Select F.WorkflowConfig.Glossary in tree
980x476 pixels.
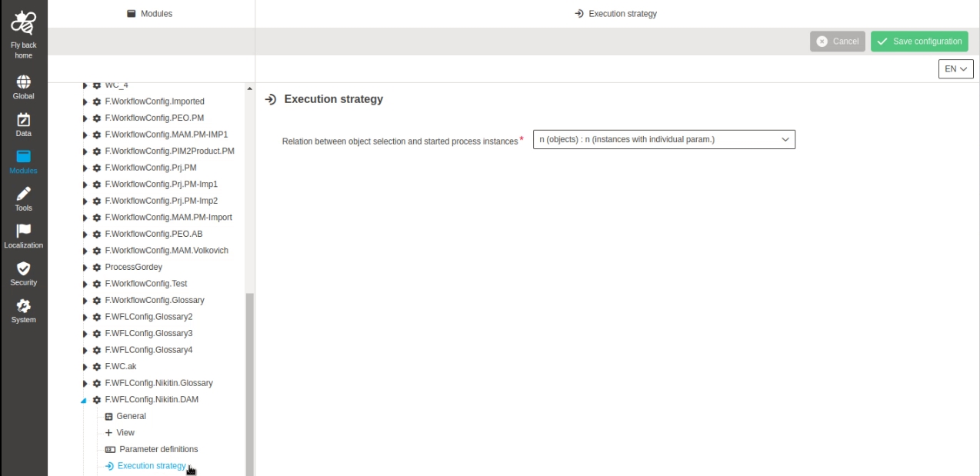155,300
